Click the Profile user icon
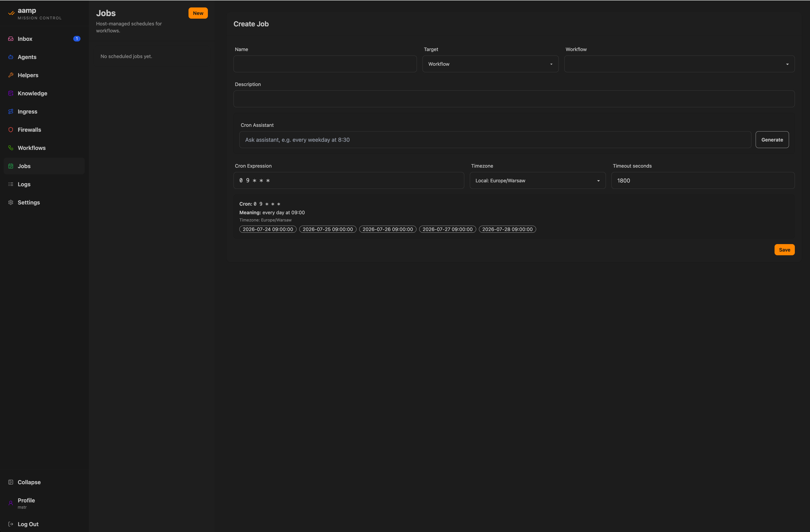Screen dimensions: 810x532 tap(11, 503)
